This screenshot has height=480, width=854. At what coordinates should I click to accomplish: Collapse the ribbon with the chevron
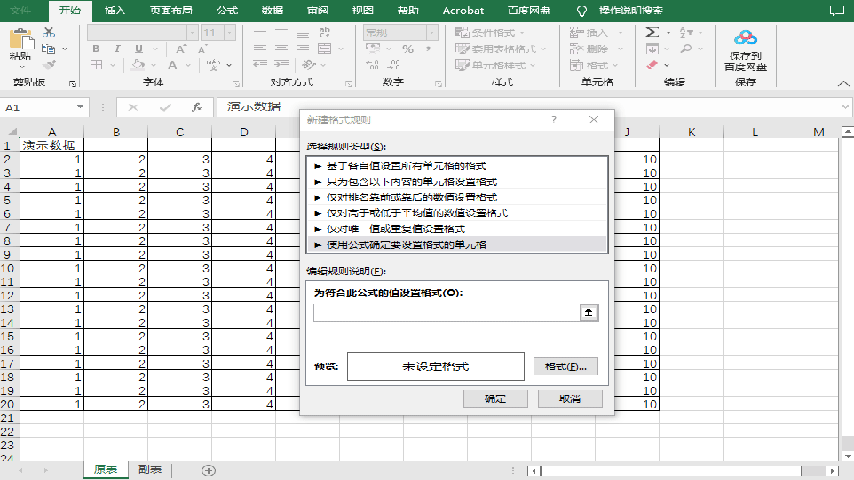(x=843, y=83)
